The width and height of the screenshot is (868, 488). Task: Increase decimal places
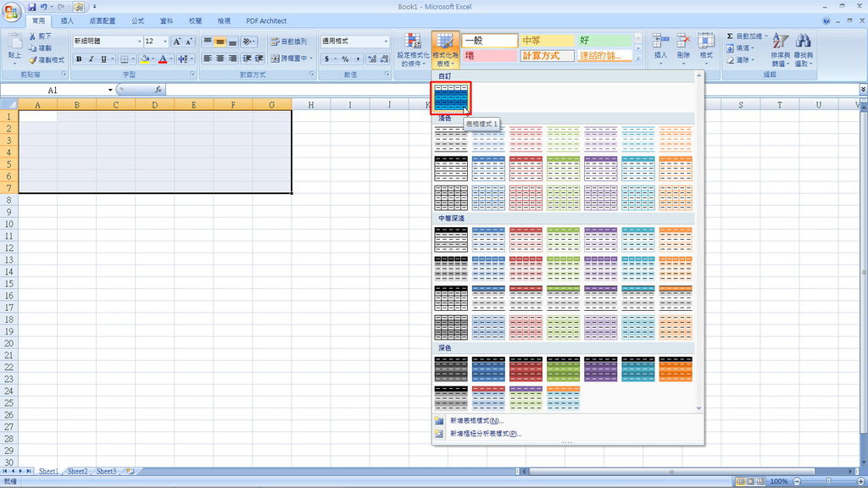(x=372, y=58)
